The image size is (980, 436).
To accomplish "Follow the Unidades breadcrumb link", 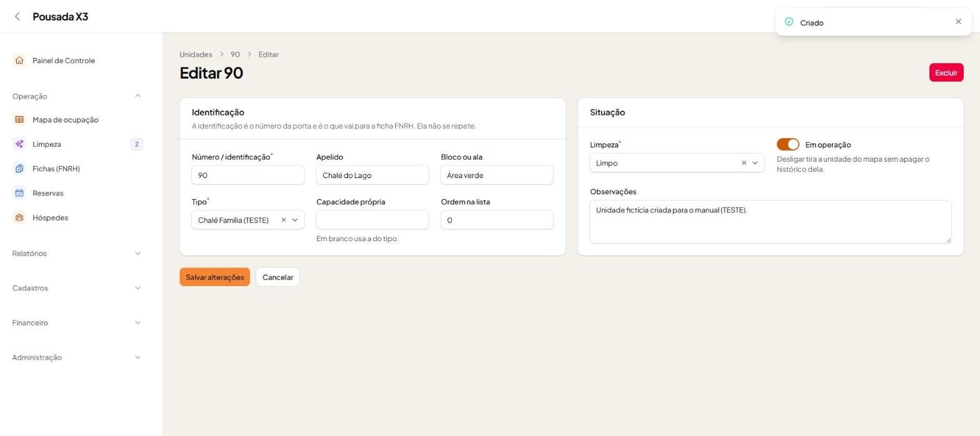I will (x=196, y=54).
